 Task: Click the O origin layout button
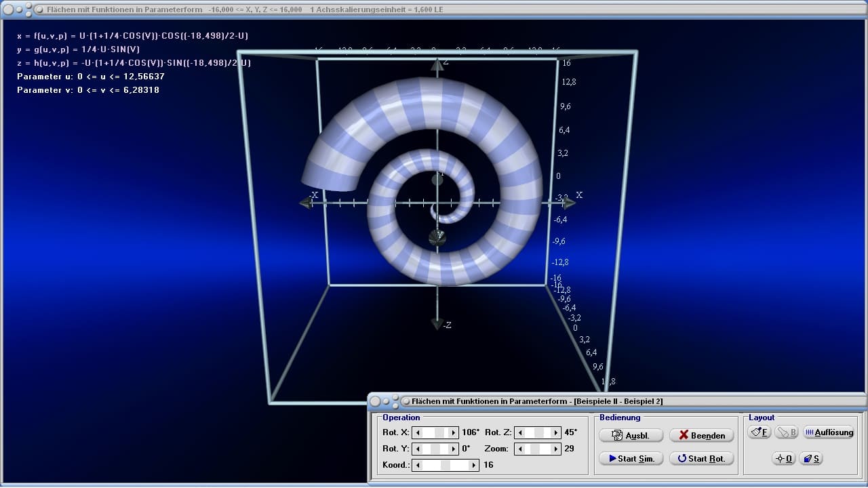[x=783, y=459]
